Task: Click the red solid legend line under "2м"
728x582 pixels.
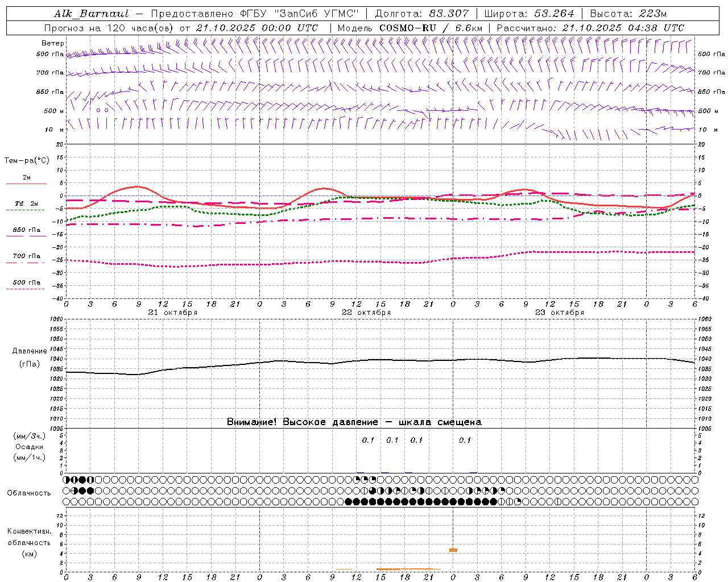Action: (26, 184)
